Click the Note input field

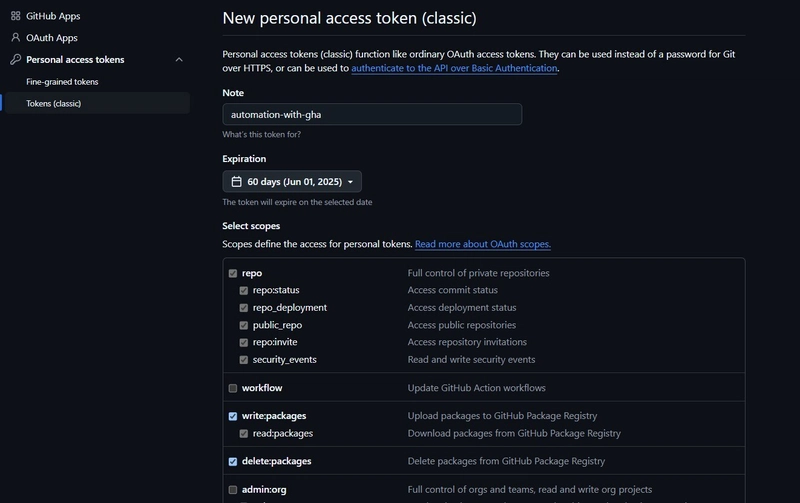[372, 114]
